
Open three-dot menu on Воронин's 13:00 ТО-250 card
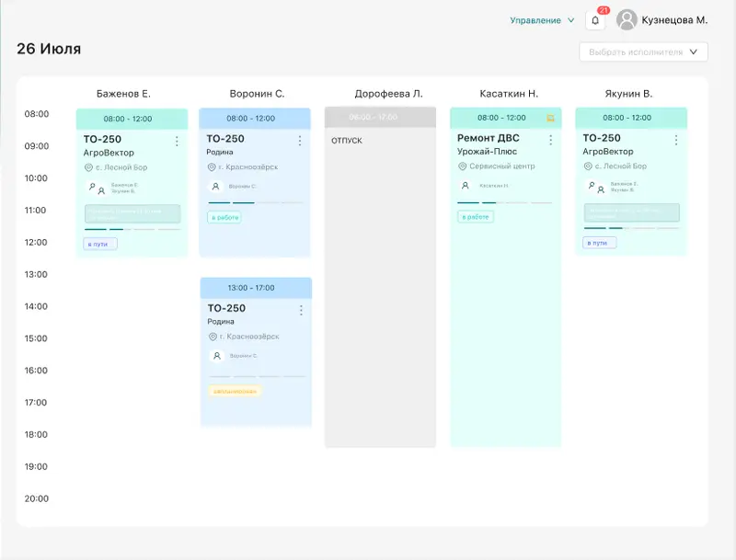tap(300, 310)
